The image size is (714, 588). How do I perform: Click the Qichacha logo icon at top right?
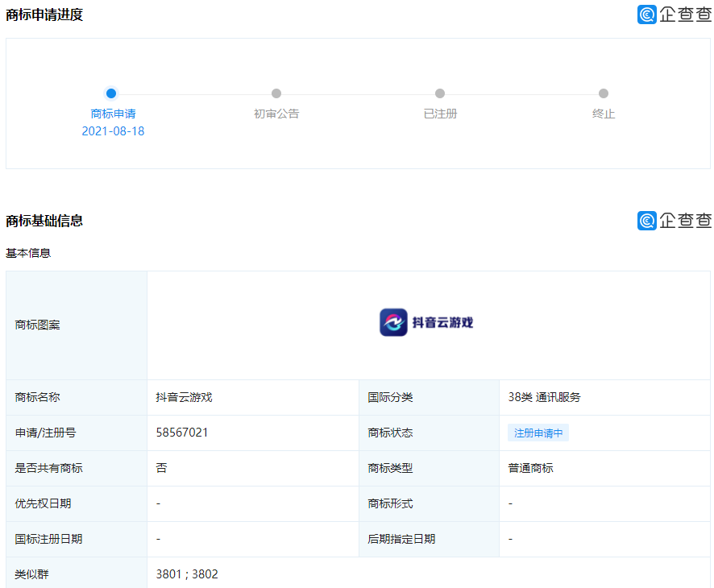675,14
